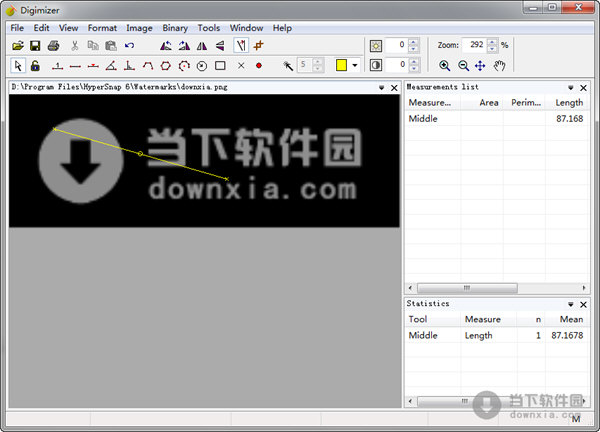The width and height of the screenshot is (600, 432).
Task: Click the Zoom spinner arrows
Action: (492, 45)
